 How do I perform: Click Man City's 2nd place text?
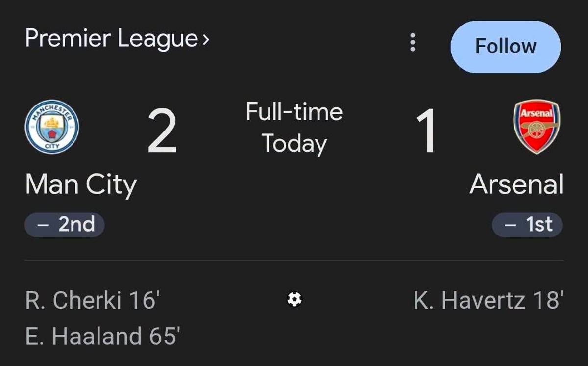click(76, 225)
